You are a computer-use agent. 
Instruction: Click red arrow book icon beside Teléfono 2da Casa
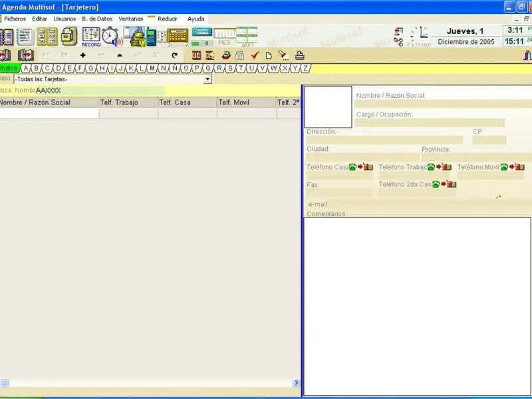(x=448, y=184)
